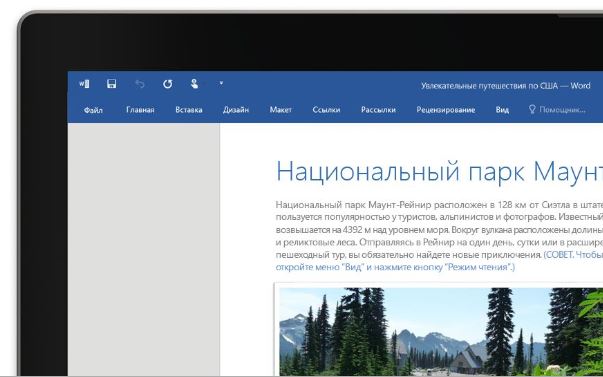Open the Вставка ribbon tab
The width and height of the screenshot is (603, 377).
[189, 110]
